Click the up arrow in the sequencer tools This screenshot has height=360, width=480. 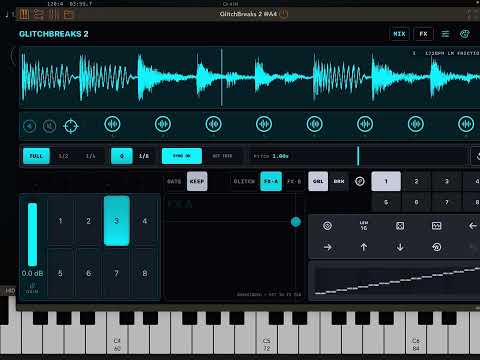pyautogui.click(x=364, y=247)
